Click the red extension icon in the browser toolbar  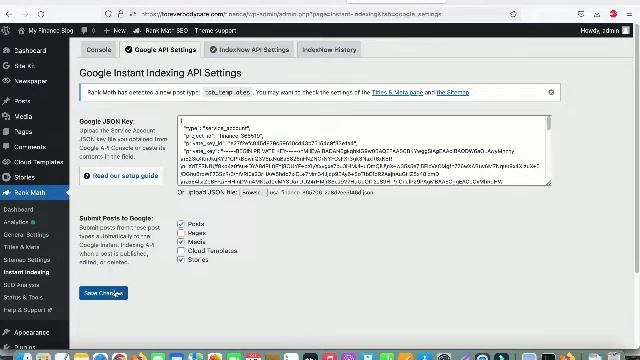click(x=613, y=14)
